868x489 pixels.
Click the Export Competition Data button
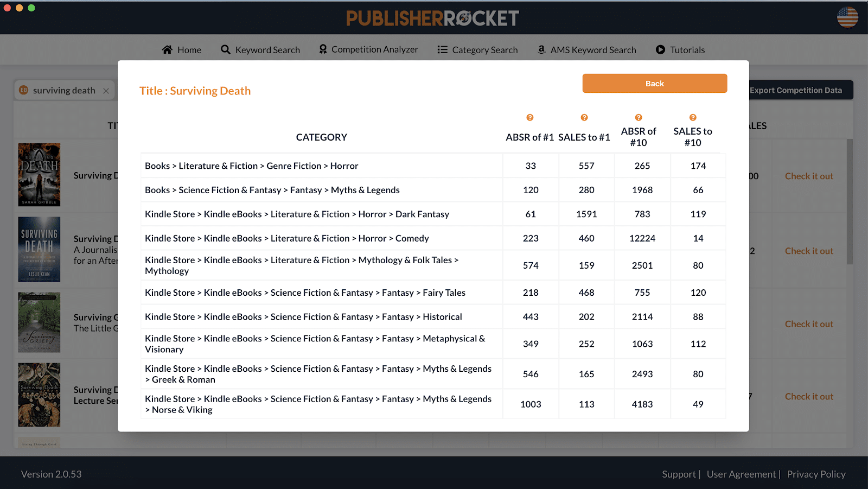pyautogui.click(x=797, y=91)
